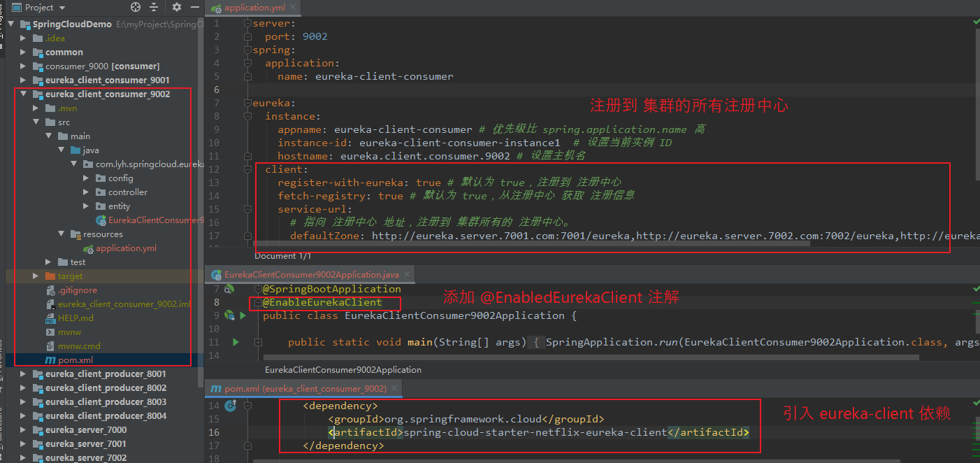Screen dimensions: 980x463
Task: Select pom.xml in the project tree
Action: point(69,360)
